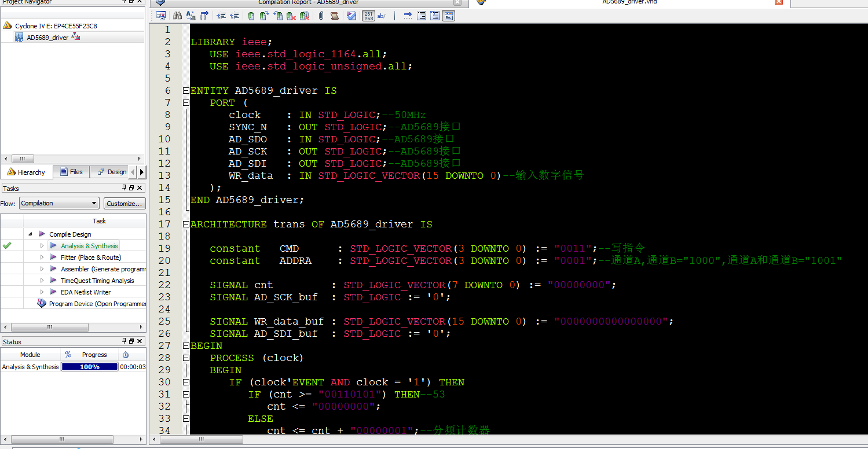
Task: Select the Program Device task
Action: click(97, 304)
